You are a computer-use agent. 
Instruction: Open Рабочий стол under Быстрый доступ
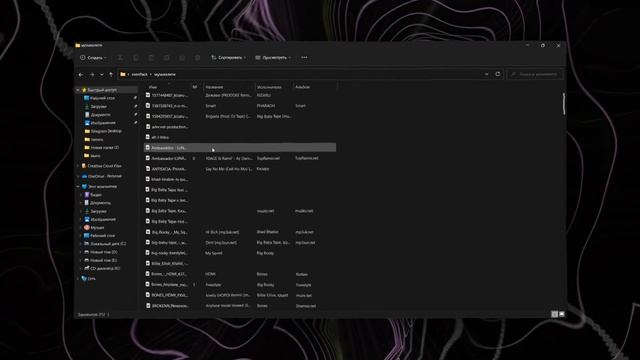[x=102, y=98]
